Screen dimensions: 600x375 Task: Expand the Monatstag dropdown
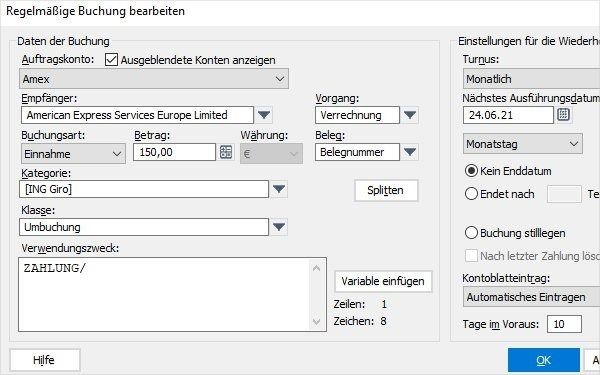tap(523, 144)
